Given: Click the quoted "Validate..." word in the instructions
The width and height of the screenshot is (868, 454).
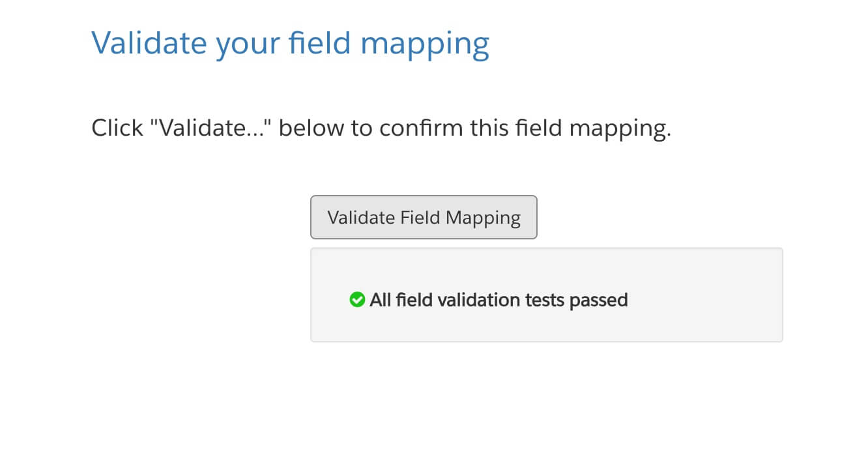Looking at the screenshot, I should [x=219, y=128].
